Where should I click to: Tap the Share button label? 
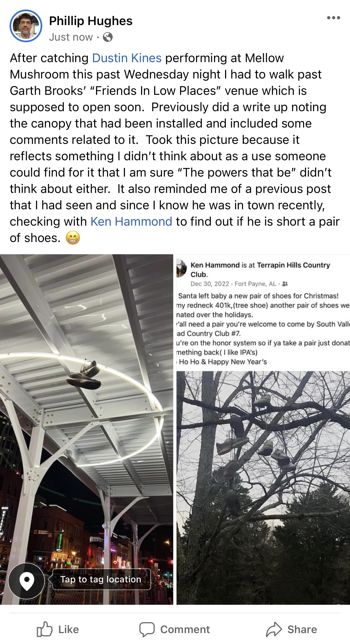pyautogui.click(x=302, y=630)
